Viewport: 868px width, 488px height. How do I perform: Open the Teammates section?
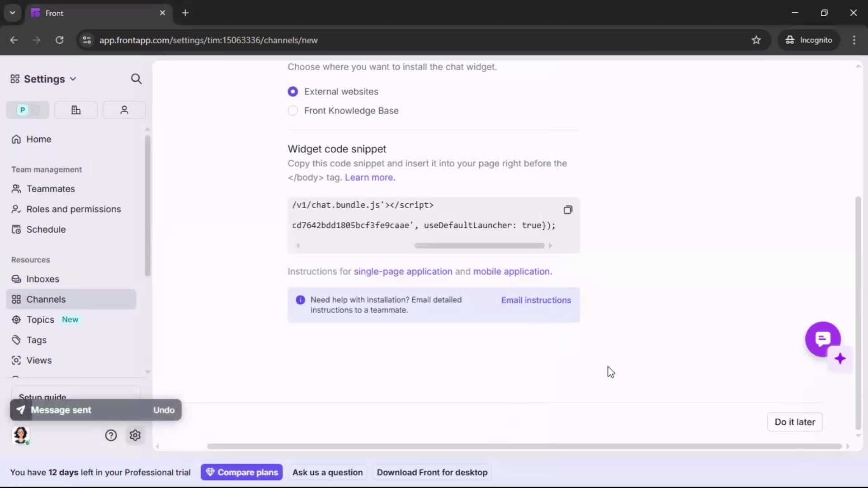pos(51,188)
